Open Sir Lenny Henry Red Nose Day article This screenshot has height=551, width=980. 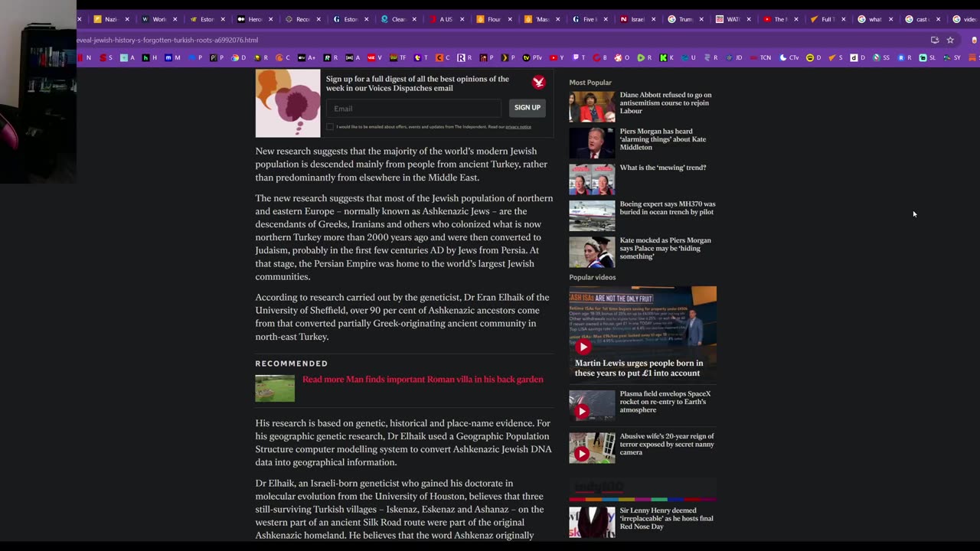point(666,518)
